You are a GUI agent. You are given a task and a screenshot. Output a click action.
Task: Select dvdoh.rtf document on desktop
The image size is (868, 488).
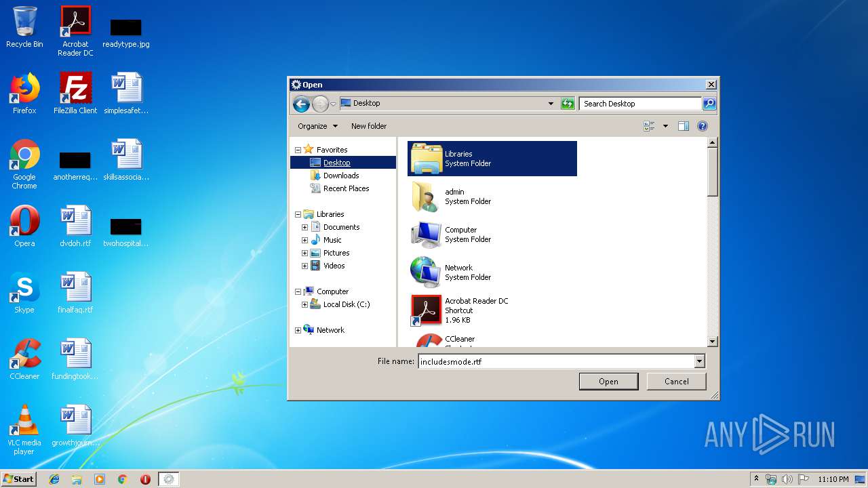click(75, 226)
